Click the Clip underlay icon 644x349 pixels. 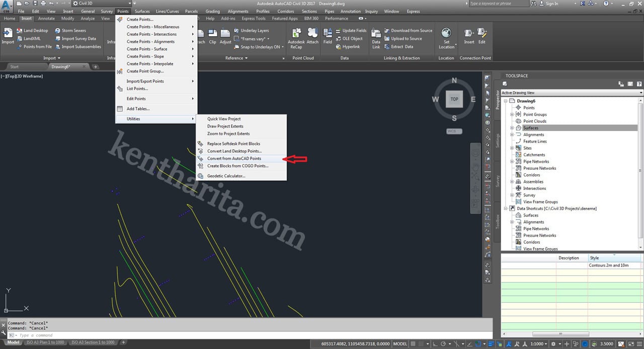[212, 36]
